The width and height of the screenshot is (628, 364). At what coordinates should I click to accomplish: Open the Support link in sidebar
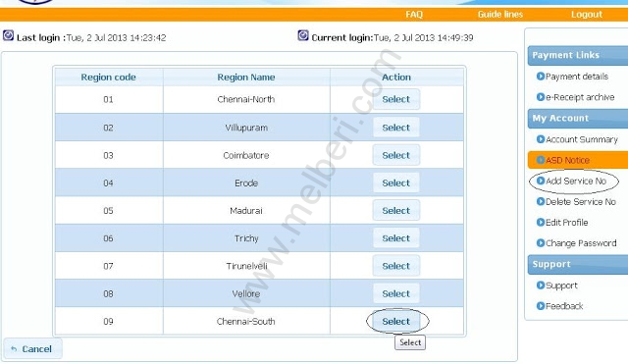561,286
